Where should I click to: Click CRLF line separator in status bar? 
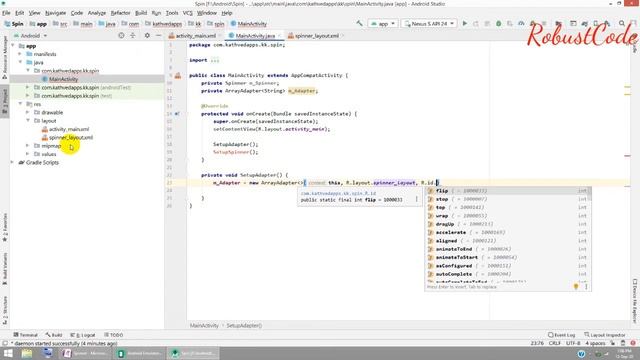click(554, 343)
